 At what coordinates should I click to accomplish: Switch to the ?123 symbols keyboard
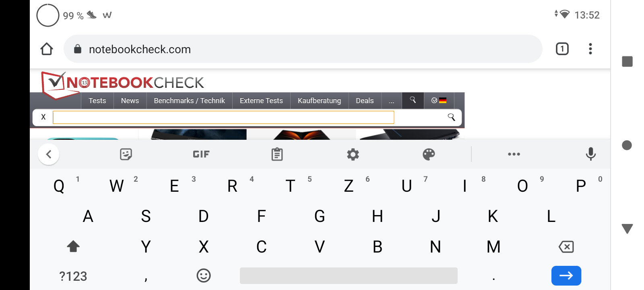click(x=73, y=276)
